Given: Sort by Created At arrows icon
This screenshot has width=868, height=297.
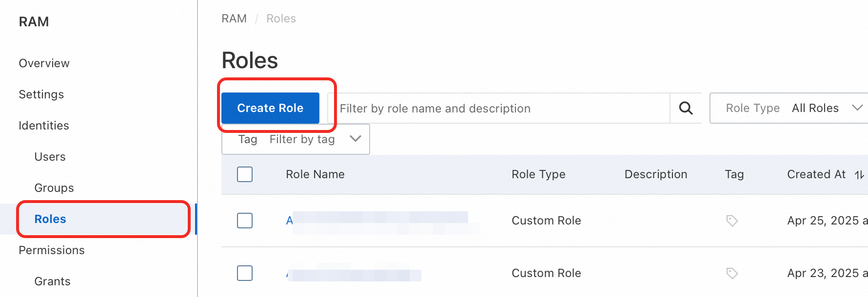Looking at the screenshot, I should 859,175.
